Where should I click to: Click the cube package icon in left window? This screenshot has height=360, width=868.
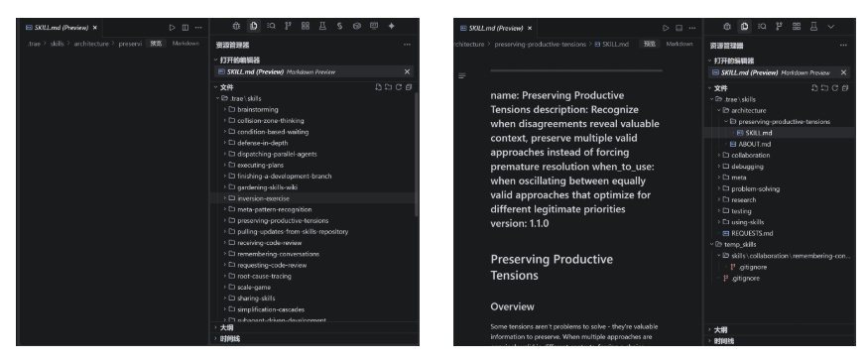tap(356, 26)
